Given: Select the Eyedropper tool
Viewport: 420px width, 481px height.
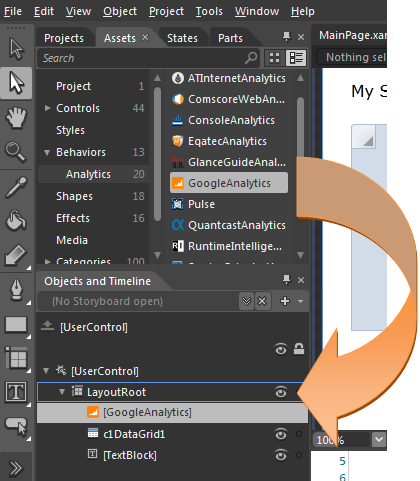Looking at the screenshot, I should point(16,187).
